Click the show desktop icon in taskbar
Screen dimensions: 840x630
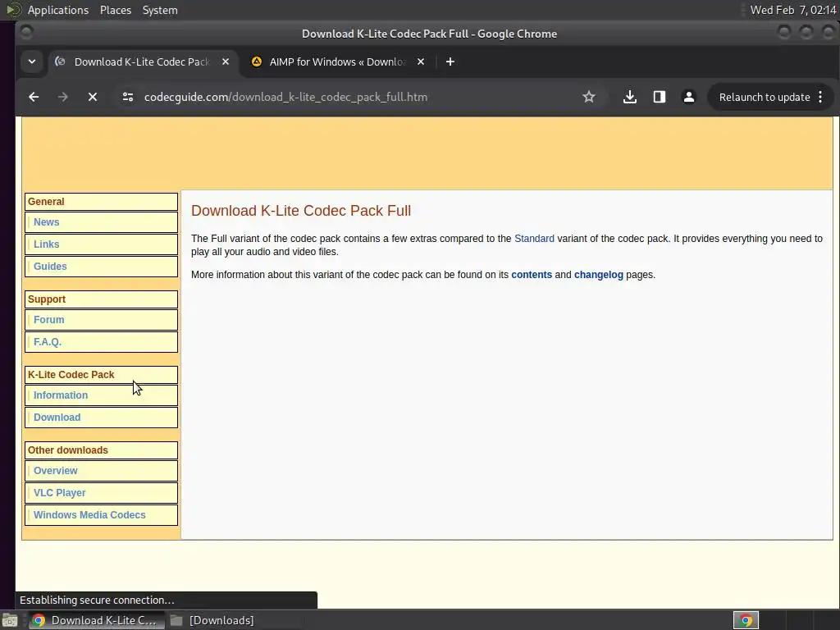10,620
